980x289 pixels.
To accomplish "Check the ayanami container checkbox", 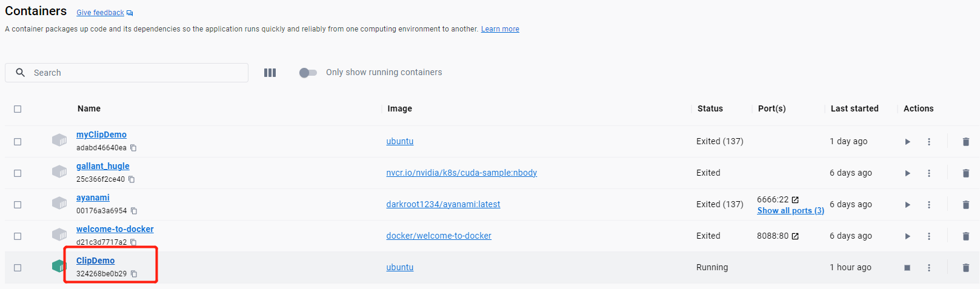I will click(x=18, y=205).
